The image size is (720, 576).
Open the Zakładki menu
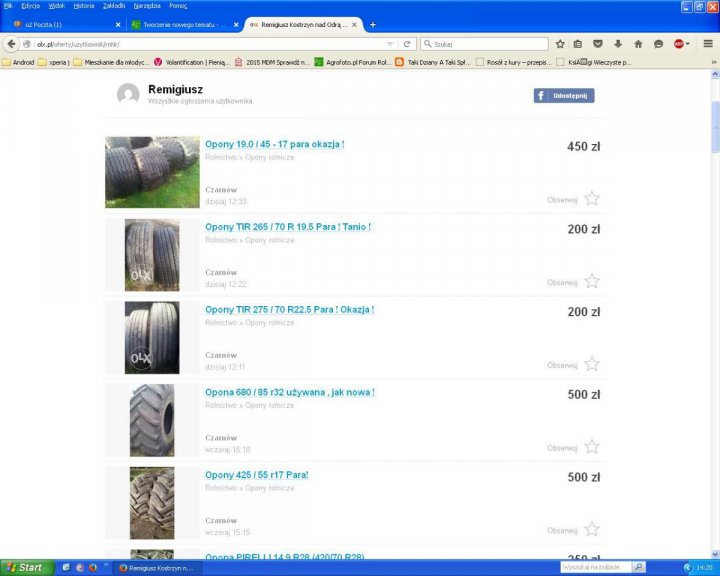tap(114, 5)
